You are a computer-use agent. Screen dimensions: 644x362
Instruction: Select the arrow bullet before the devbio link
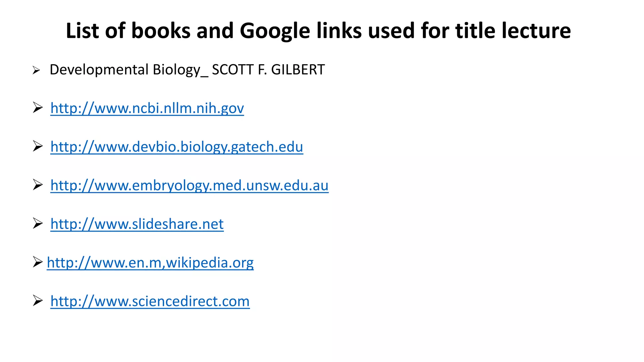pos(38,146)
